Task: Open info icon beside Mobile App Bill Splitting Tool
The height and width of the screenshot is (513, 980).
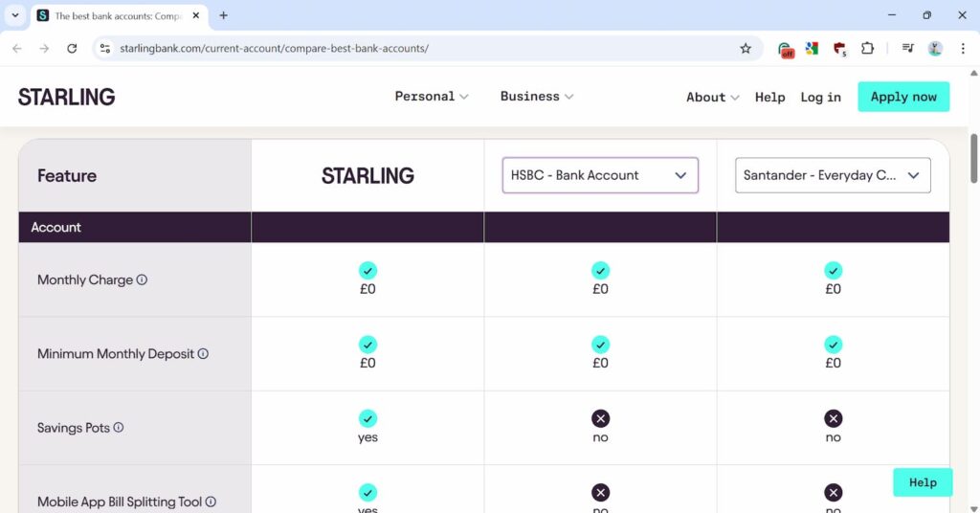Action: click(x=211, y=502)
